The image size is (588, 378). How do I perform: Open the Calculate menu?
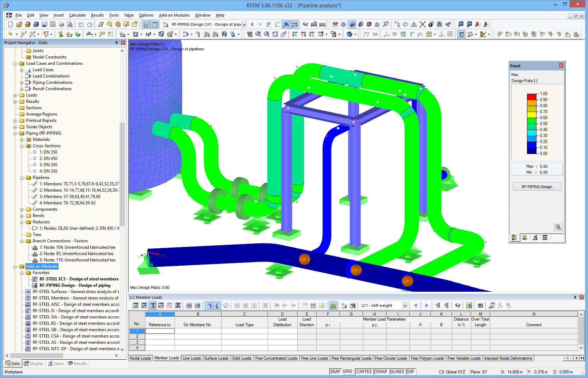click(x=77, y=15)
